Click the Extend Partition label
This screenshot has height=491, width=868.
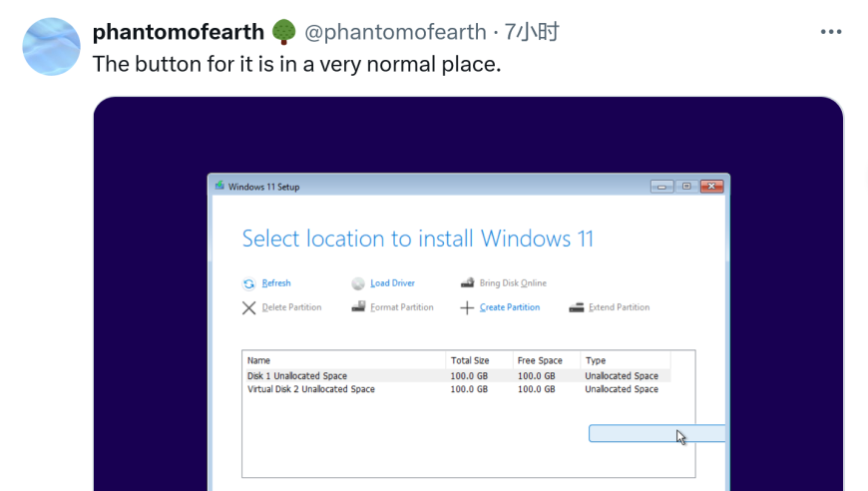(x=619, y=307)
